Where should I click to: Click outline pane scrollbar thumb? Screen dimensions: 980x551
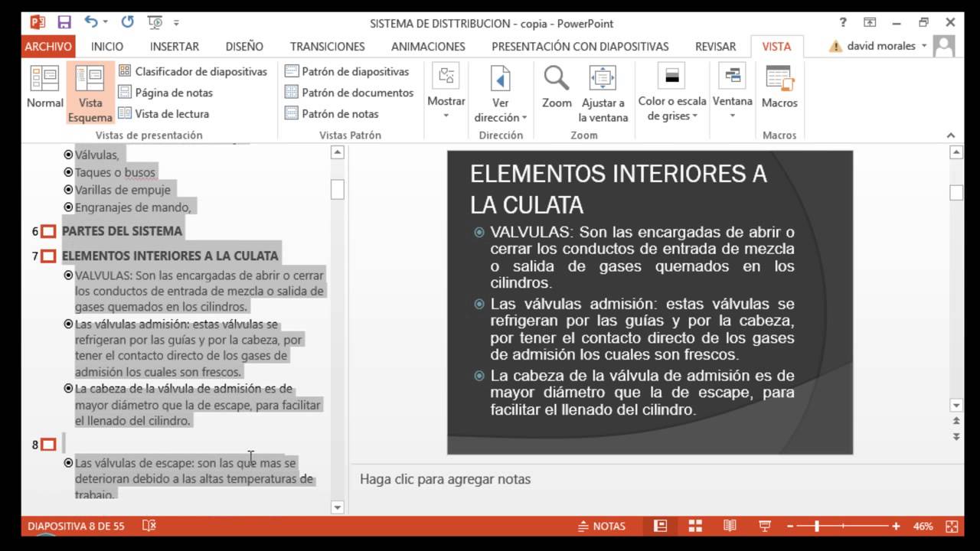coord(337,189)
